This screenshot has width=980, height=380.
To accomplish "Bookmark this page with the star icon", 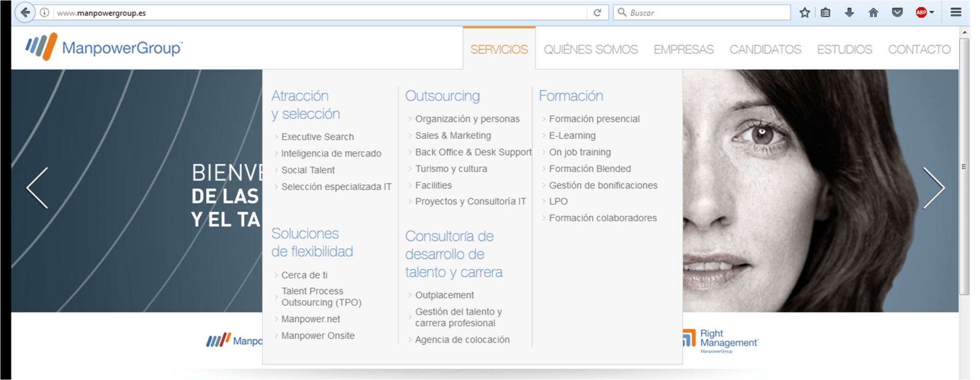I will [805, 13].
